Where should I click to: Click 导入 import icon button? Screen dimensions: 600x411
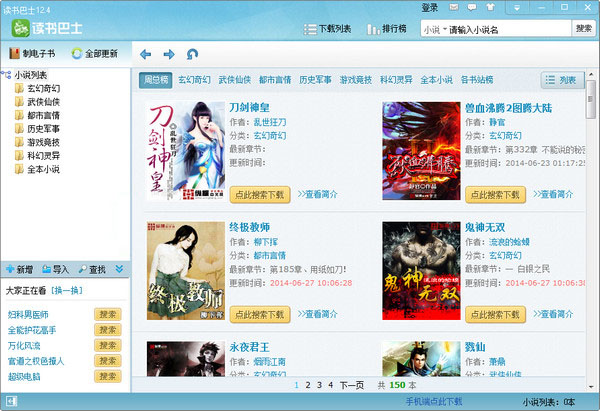pyautogui.click(x=55, y=269)
